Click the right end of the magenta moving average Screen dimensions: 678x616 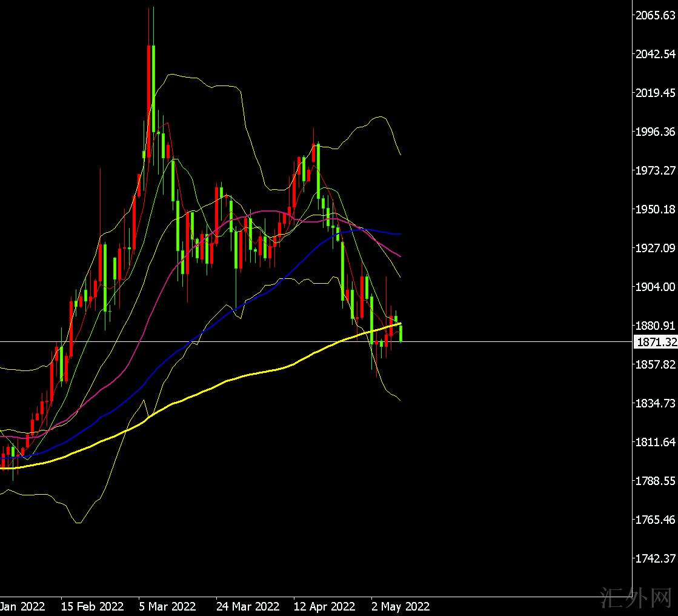click(x=399, y=255)
